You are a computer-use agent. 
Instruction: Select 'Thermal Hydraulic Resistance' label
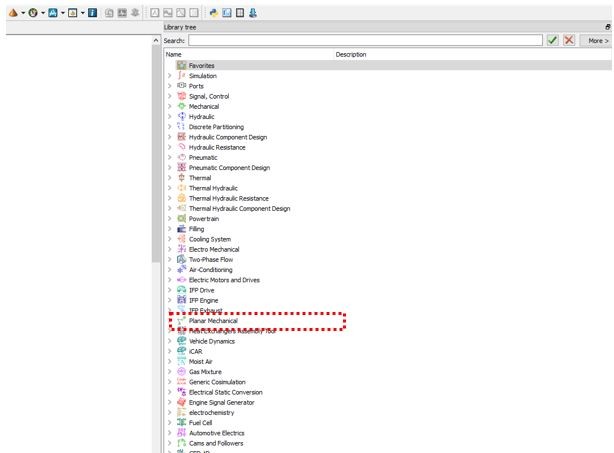(229, 198)
